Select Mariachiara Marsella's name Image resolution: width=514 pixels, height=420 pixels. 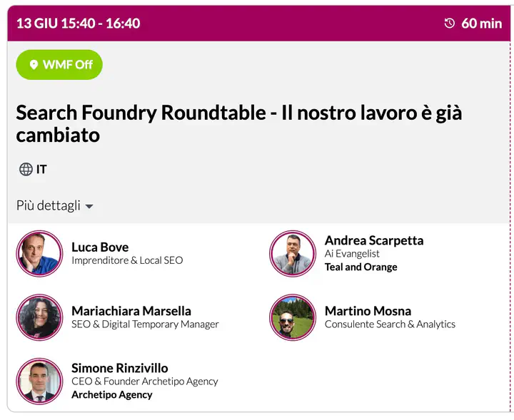(131, 311)
